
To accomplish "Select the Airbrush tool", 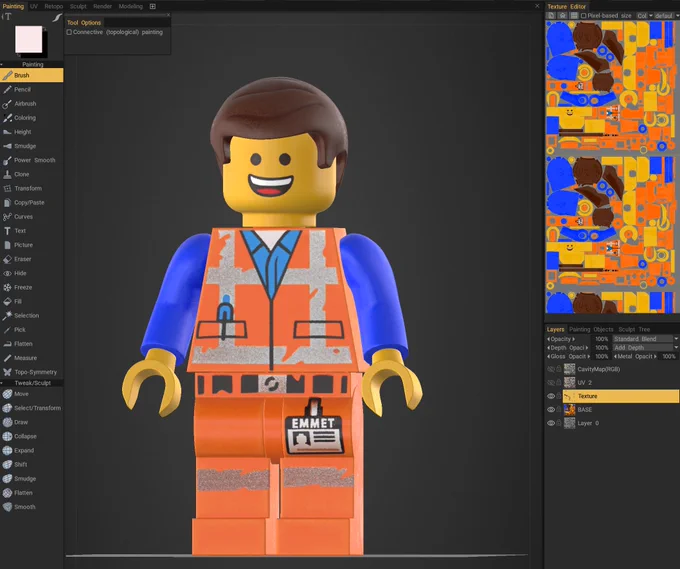I will pos(31,104).
